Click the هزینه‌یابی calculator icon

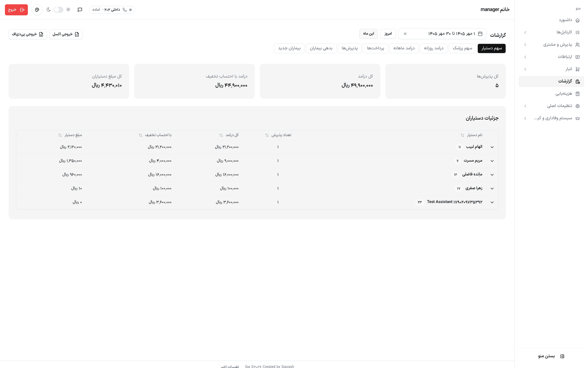coord(578,94)
